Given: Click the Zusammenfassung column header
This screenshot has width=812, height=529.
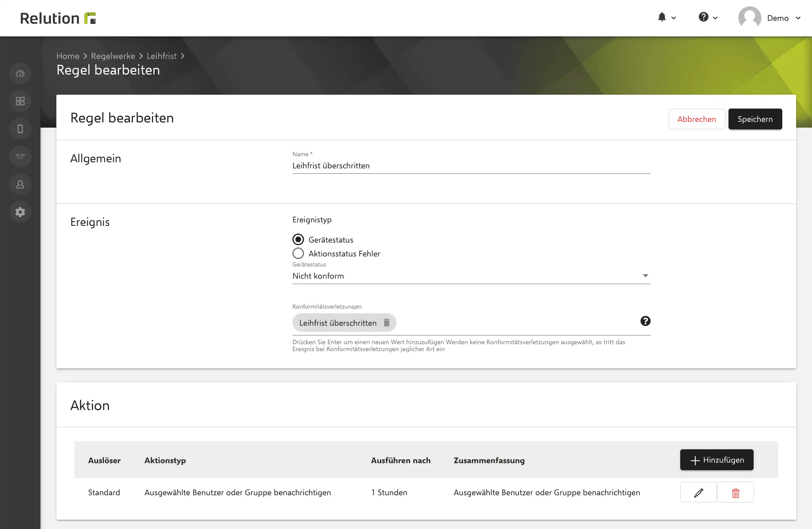Looking at the screenshot, I should tap(489, 461).
